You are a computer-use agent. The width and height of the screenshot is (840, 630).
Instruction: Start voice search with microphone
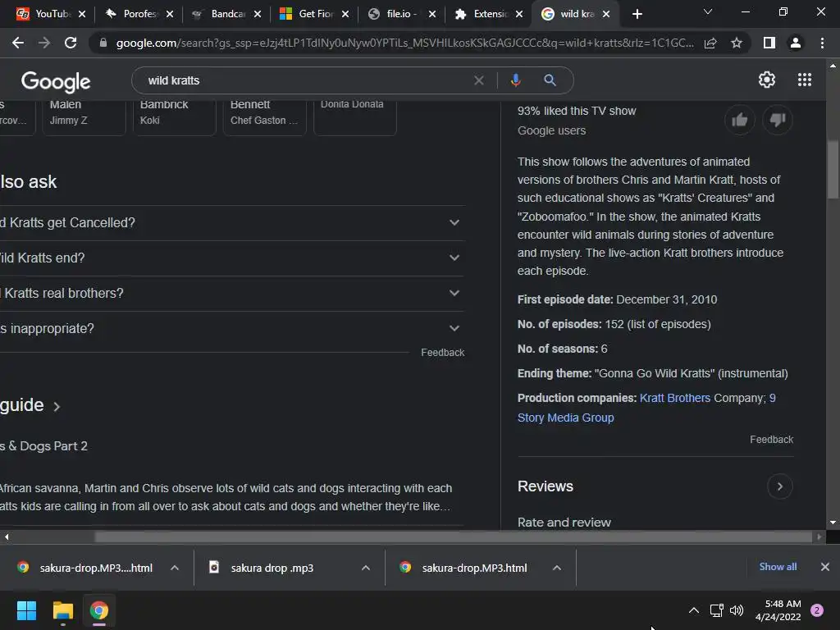(515, 80)
